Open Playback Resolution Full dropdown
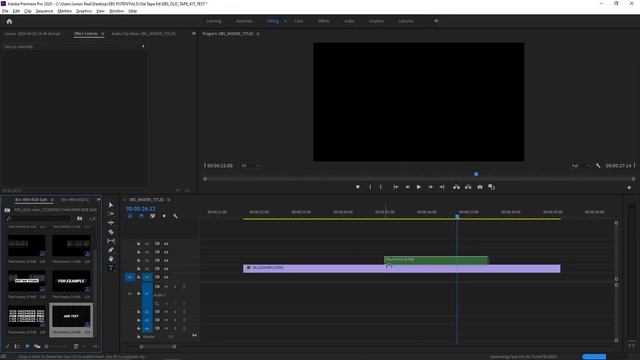640x360 pixels. [x=580, y=166]
